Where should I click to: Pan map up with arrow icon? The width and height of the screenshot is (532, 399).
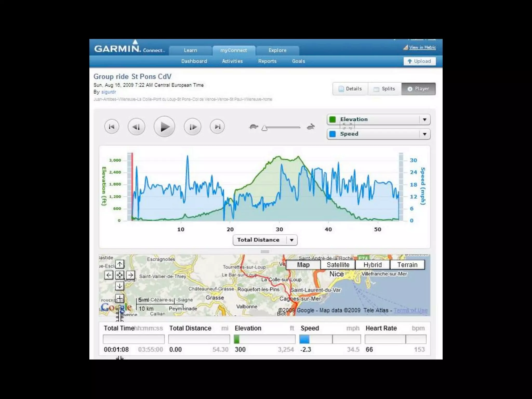[119, 264]
